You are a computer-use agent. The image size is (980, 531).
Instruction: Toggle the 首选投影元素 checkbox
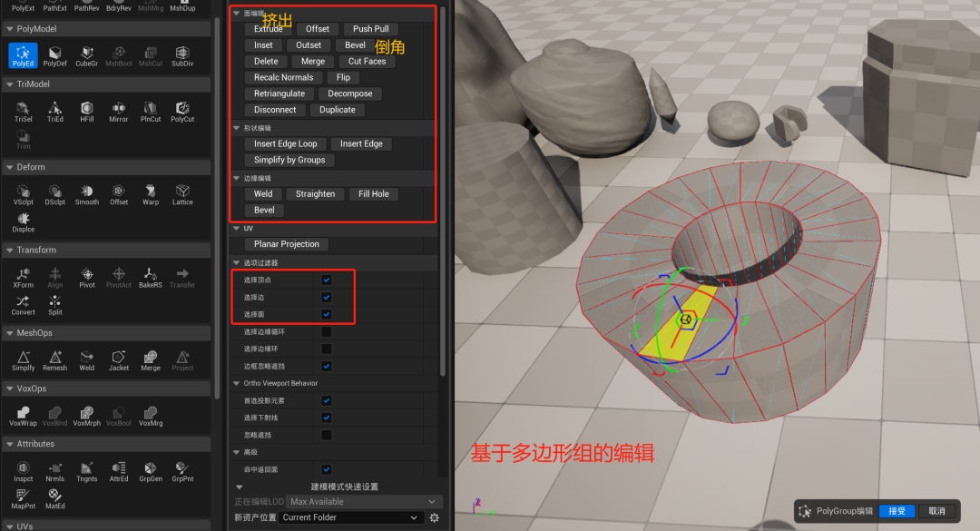pos(327,400)
